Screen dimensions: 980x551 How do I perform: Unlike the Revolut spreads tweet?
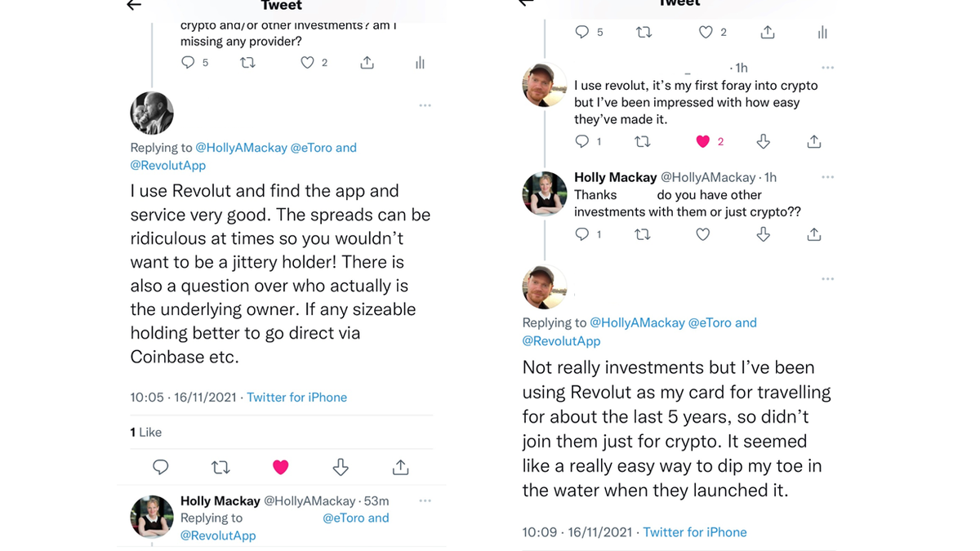[x=280, y=467]
